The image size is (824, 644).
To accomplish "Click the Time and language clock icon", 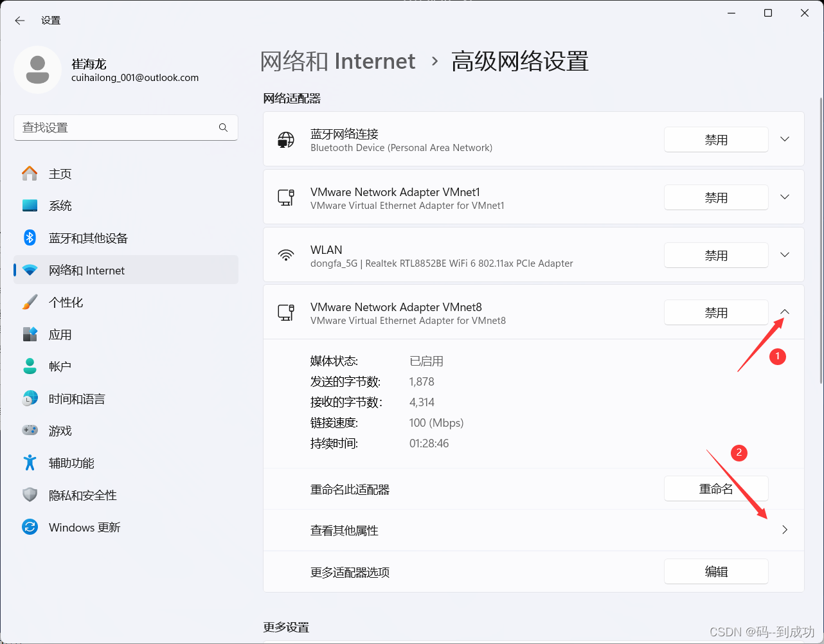I will pos(30,398).
